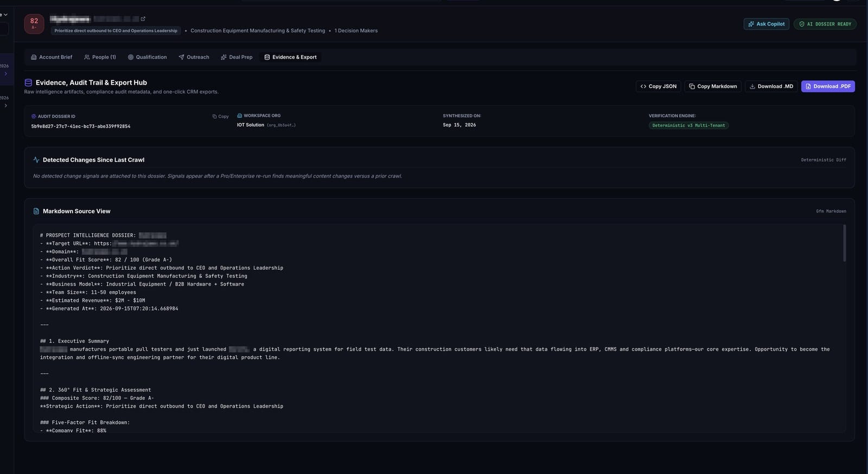Click the 'No detected change signals' message

click(218, 176)
